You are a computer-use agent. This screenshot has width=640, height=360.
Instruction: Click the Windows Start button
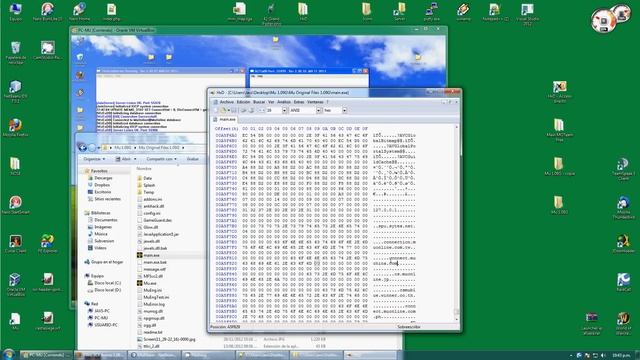point(8,354)
